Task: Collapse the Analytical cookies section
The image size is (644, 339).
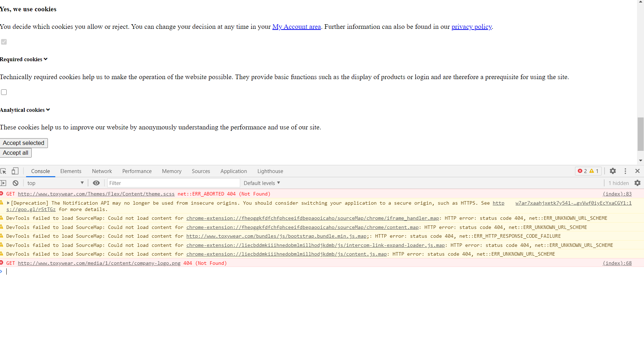Action: [48, 110]
